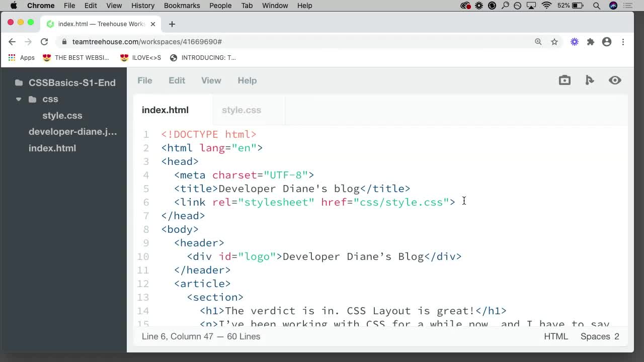Click the address bar URL field
The width and height of the screenshot is (644, 362).
click(x=147, y=42)
